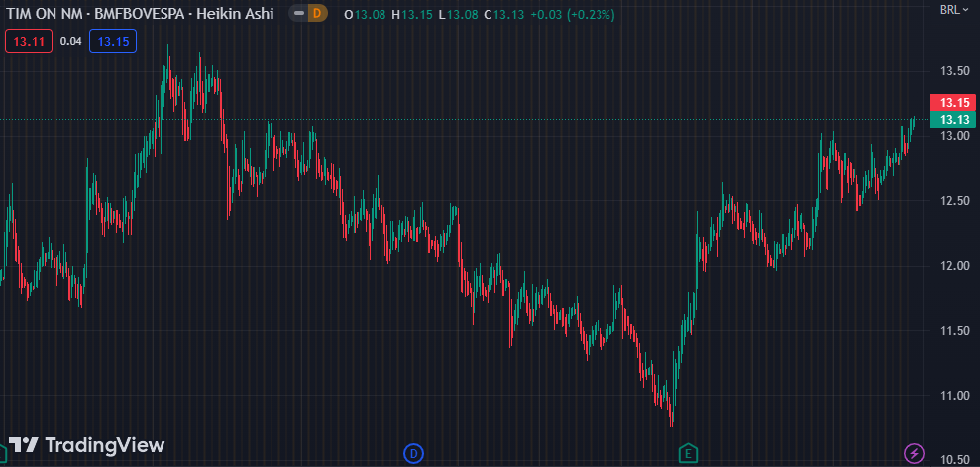Click the 13.50 price scale label

[954, 70]
